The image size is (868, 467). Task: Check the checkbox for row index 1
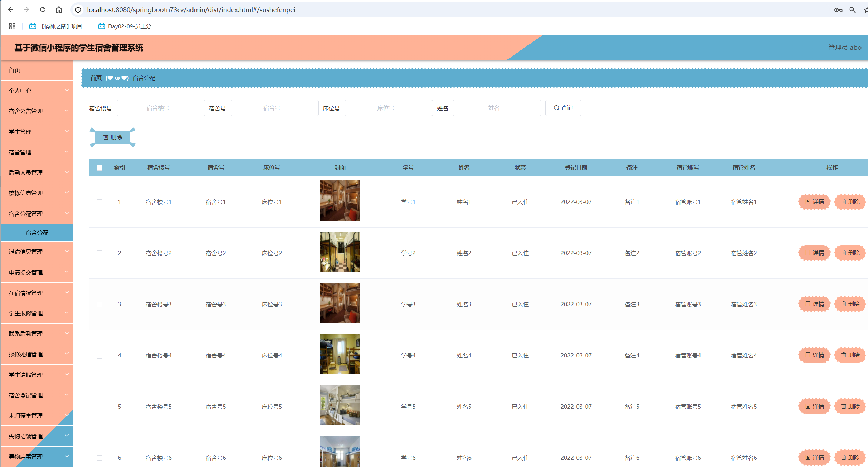(99, 202)
